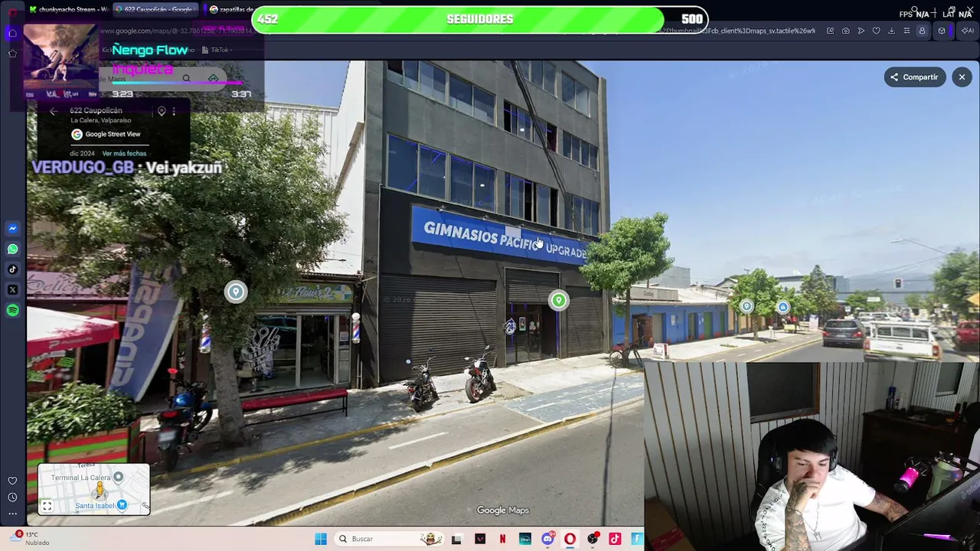Image resolution: width=980 pixels, height=551 pixels.
Task: Click the Google Maps directions icon
Action: (213, 79)
